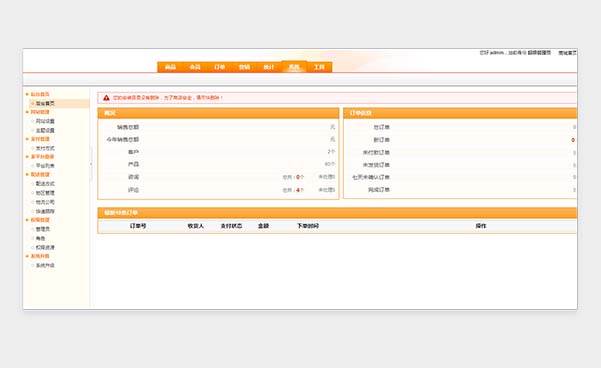Click the 商城首页 link at top right
Screen dimensions: 601x368
(x=567, y=53)
